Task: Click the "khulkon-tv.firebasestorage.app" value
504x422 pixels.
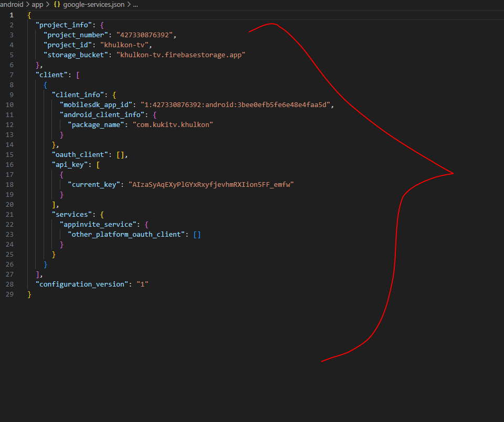Action: tap(181, 55)
